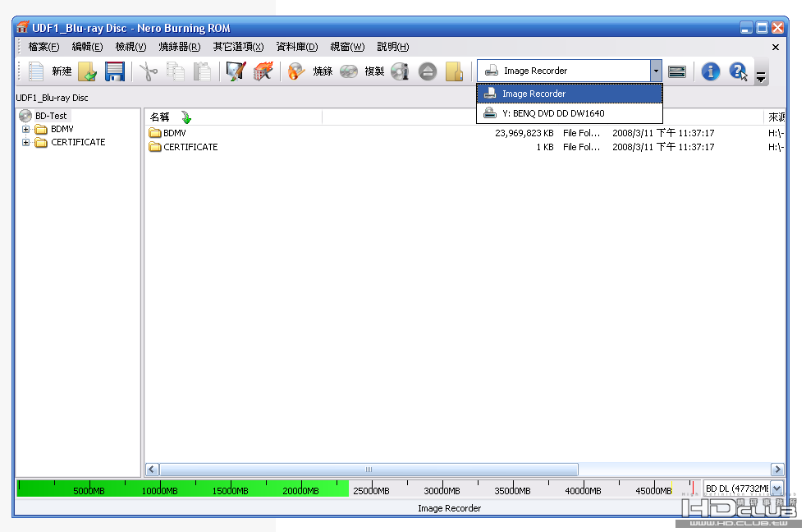
Task: Sort by the 名稱 column header
Action: tap(233, 117)
